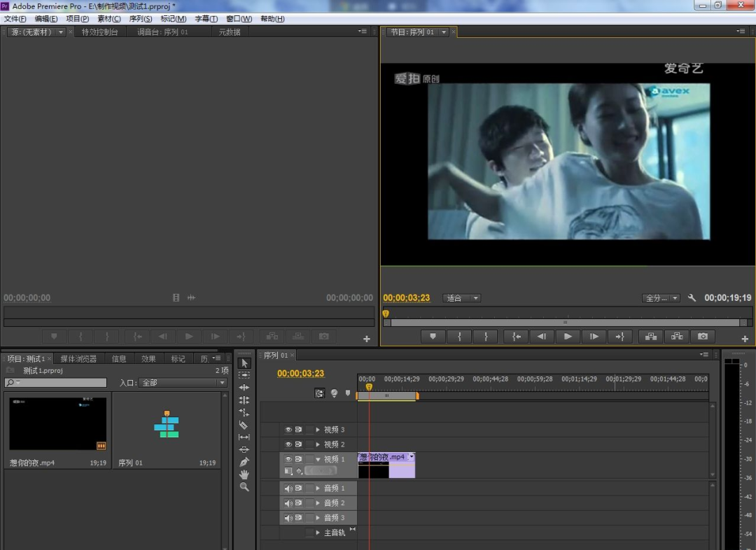Open the 序列(S) menu
Viewport: 756px width, 550px height.
140,19
